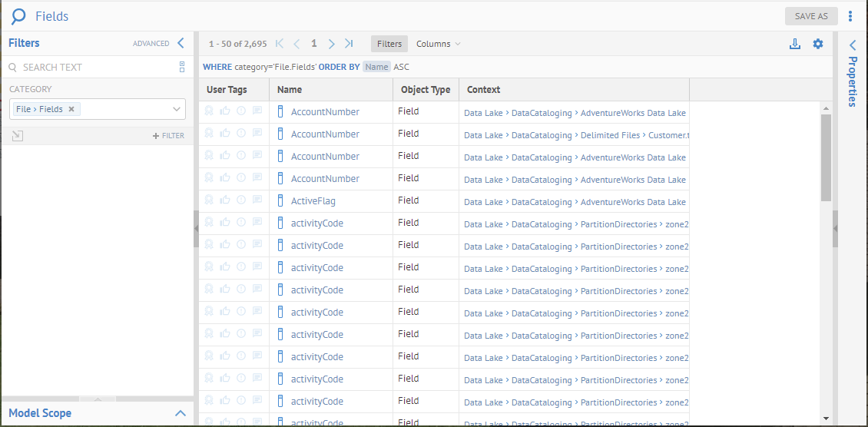Open the Columns dropdown
Image resolution: width=868 pixels, height=427 pixels.
click(438, 44)
